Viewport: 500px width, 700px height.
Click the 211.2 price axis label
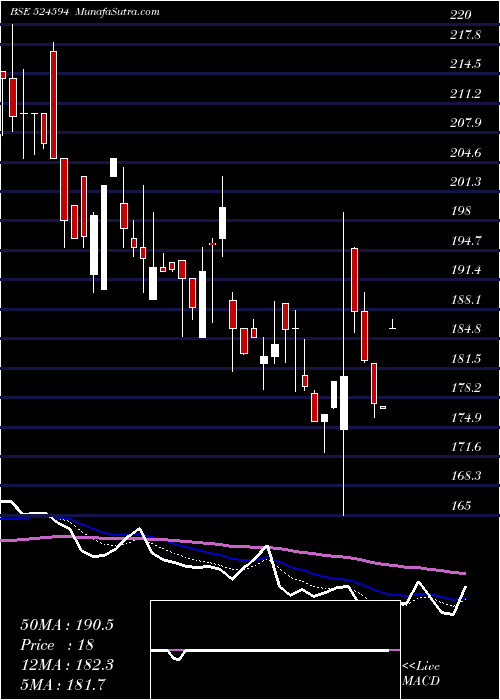point(466,94)
